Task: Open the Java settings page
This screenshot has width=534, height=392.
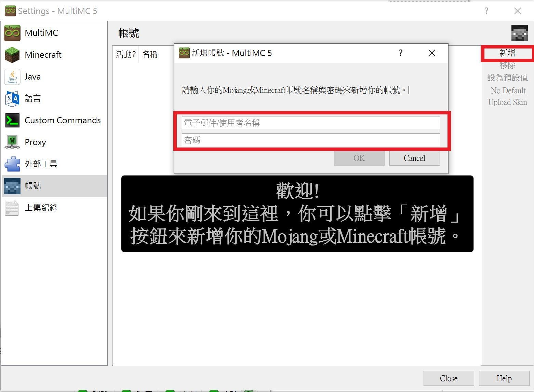Action: (12, 76)
